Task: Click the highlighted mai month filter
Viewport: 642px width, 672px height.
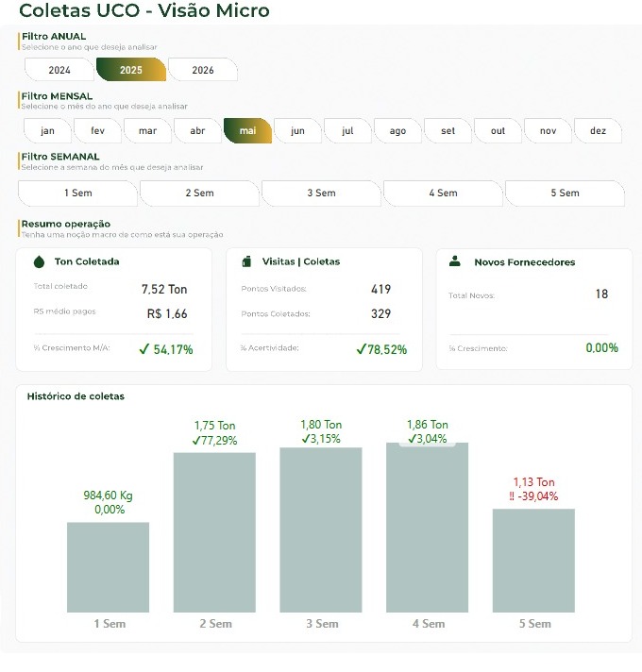Action: click(x=247, y=130)
